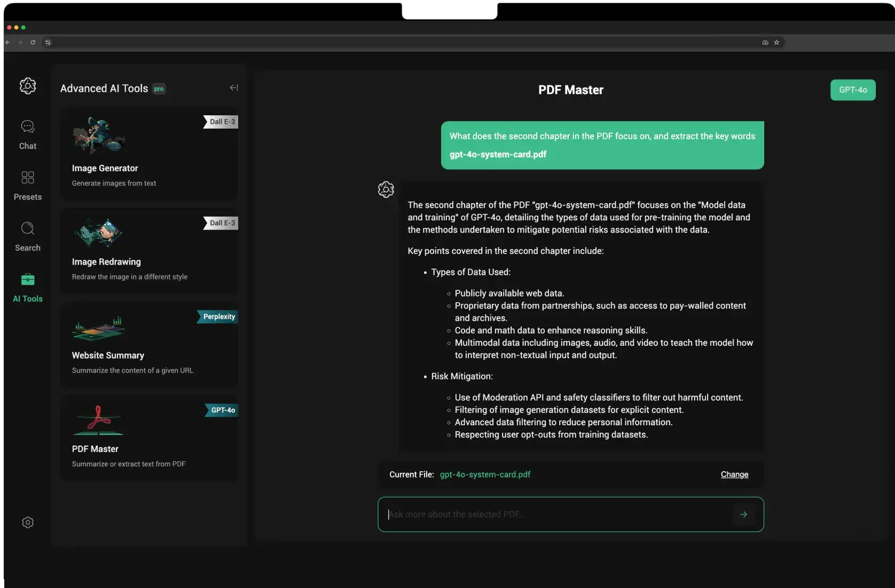Click the 'Advanced AI Tools' panel heading
The width and height of the screenshot is (895, 588).
104,89
